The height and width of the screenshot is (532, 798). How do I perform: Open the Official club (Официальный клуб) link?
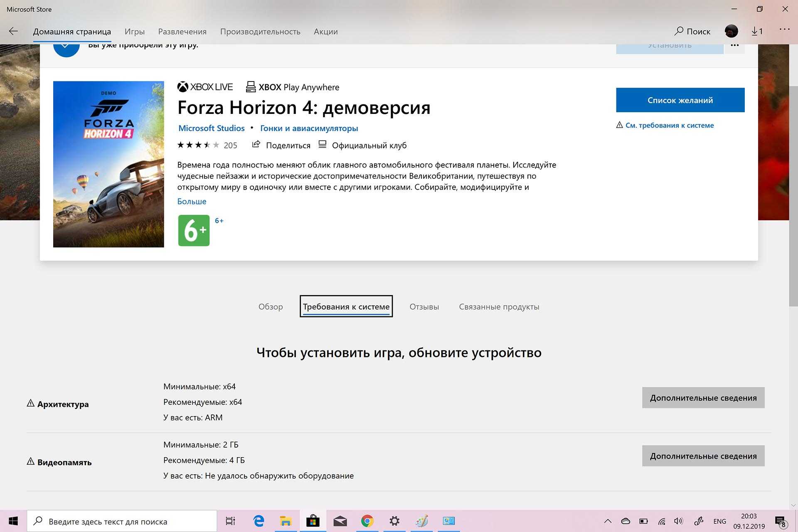click(369, 145)
